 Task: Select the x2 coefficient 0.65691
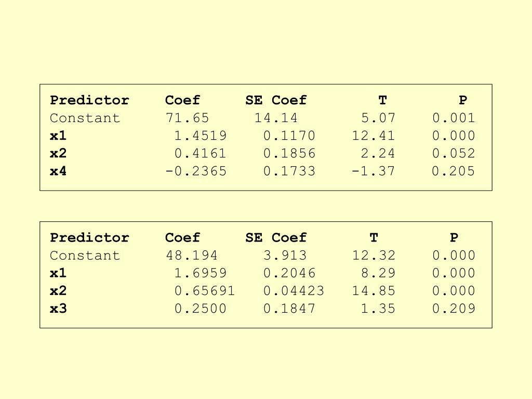click(205, 290)
